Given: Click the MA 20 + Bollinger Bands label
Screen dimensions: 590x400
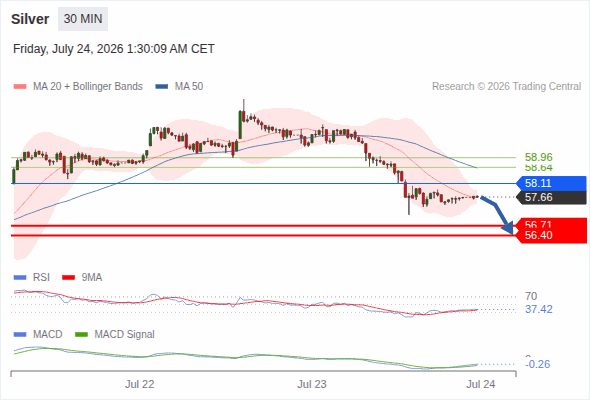Looking at the screenshot, I should click(x=88, y=87).
